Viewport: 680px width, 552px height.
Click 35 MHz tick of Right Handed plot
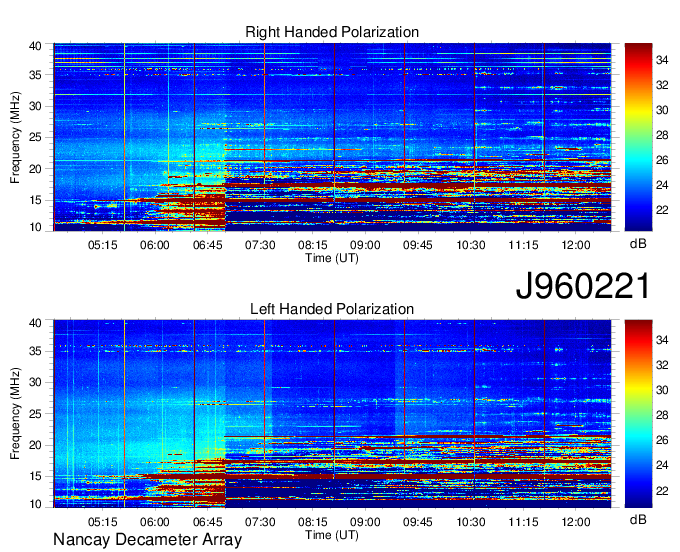coord(35,75)
